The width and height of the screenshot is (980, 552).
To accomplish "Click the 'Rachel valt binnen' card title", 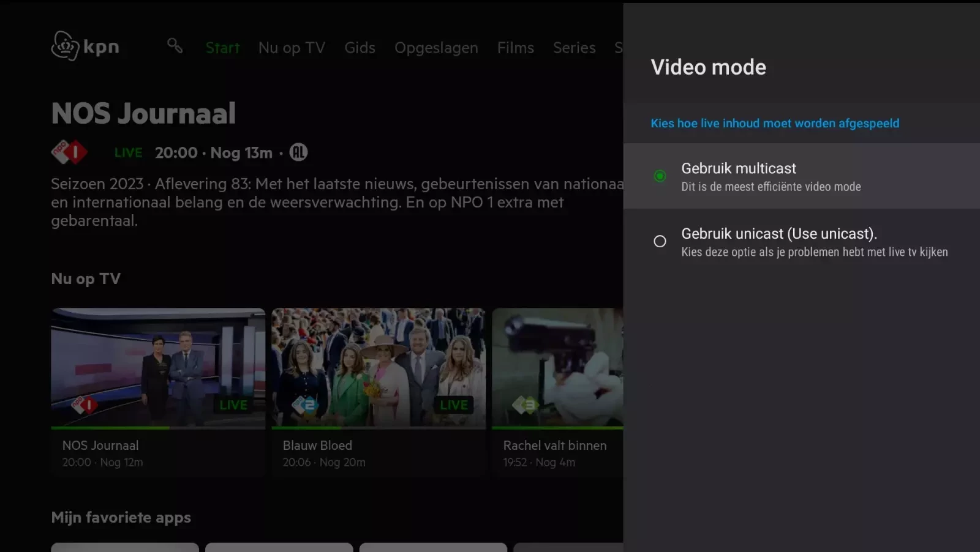I will point(555,446).
